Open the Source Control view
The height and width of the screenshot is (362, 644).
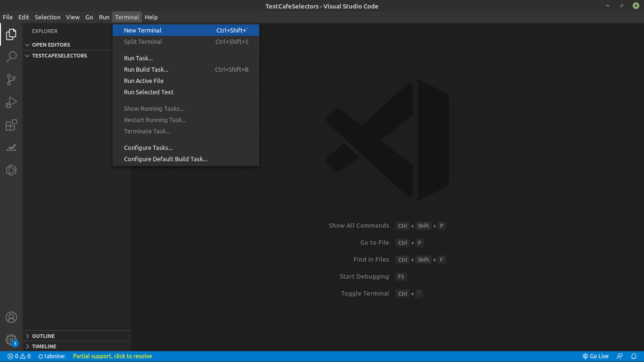pyautogui.click(x=11, y=79)
